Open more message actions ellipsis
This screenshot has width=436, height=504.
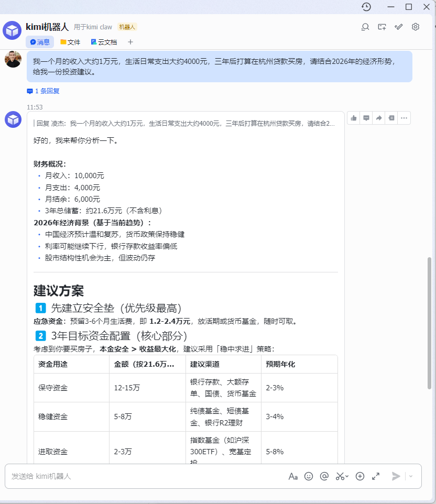[x=404, y=118]
